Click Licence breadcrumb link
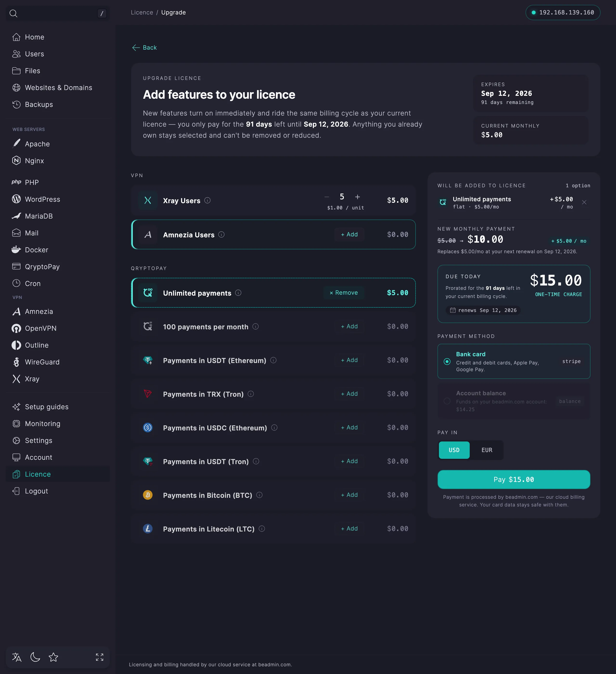This screenshot has height=674, width=616. (142, 12)
